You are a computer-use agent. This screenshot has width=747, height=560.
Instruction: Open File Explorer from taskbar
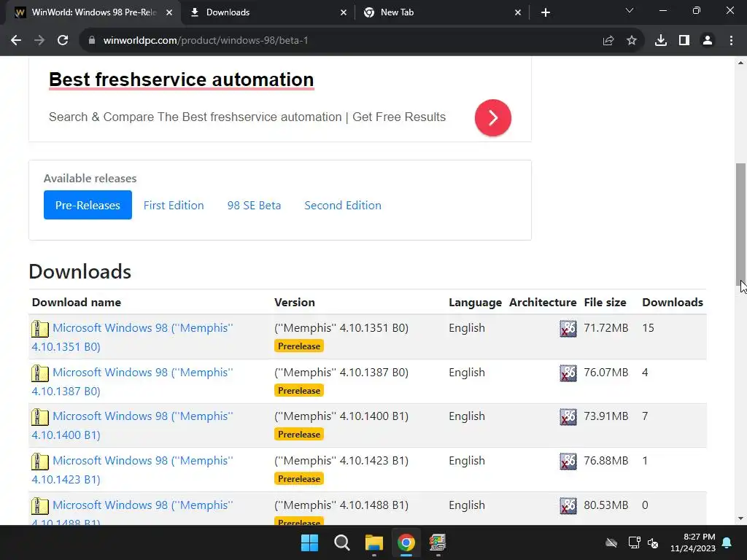374,542
